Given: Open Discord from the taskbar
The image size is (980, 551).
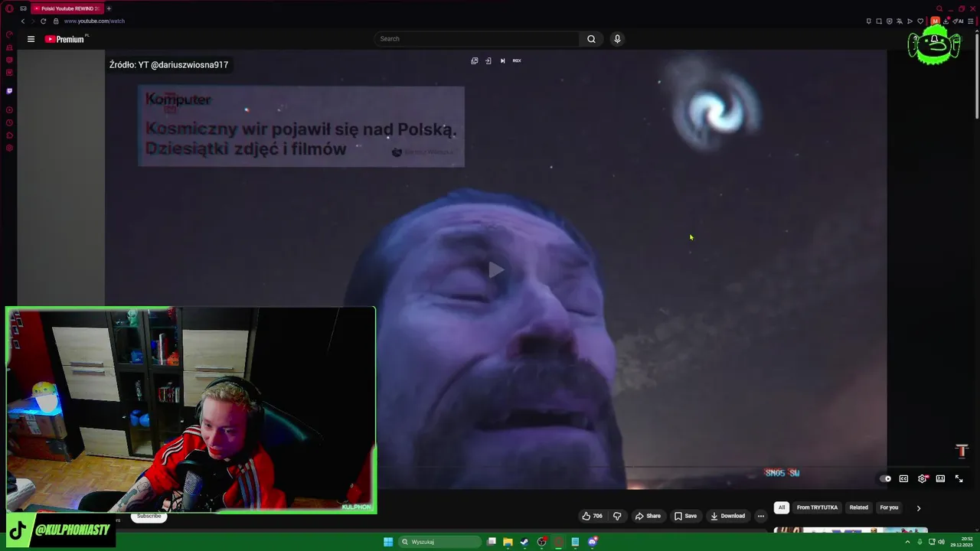Looking at the screenshot, I should click(x=593, y=542).
